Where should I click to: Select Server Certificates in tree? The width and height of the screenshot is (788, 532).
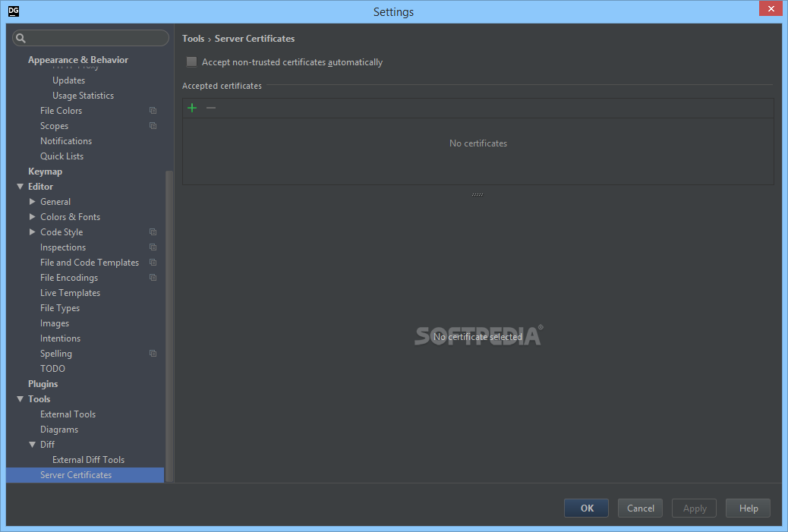[85, 475]
